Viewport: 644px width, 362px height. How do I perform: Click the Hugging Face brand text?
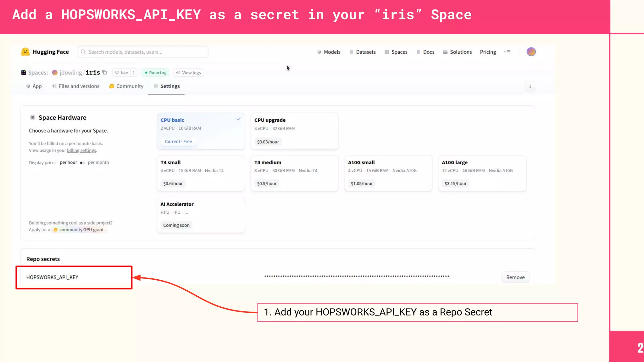pyautogui.click(x=51, y=52)
